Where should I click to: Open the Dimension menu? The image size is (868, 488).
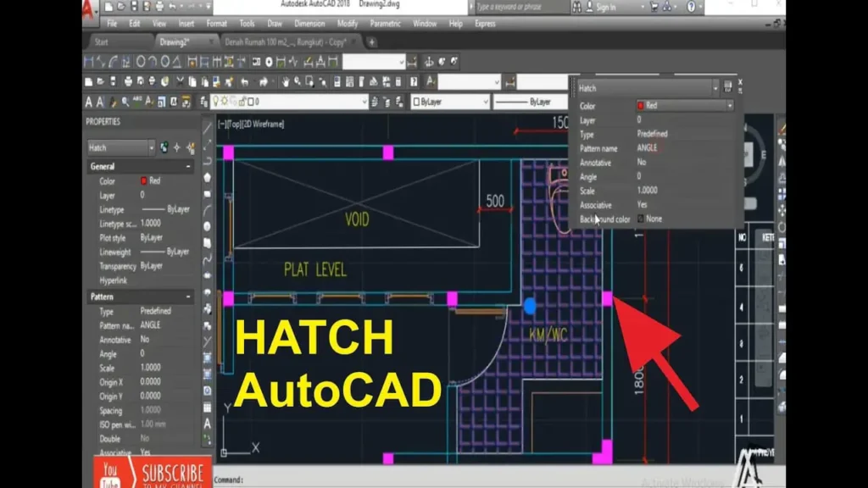click(x=309, y=24)
